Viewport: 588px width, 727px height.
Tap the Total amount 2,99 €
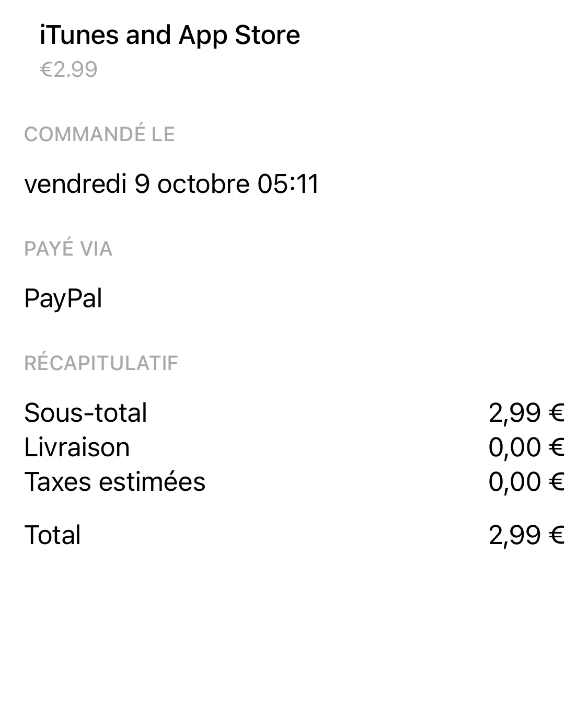pyautogui.click(x=526, y=535)
